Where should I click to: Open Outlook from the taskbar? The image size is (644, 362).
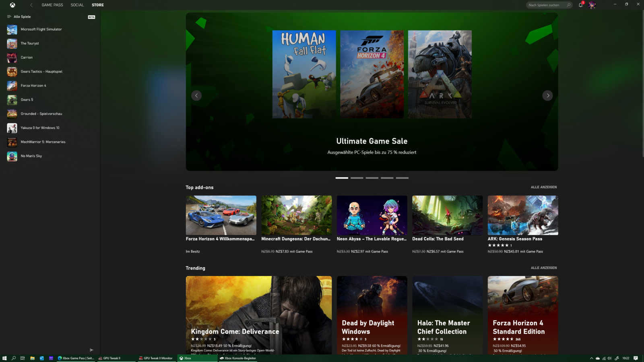pos(41,358)
